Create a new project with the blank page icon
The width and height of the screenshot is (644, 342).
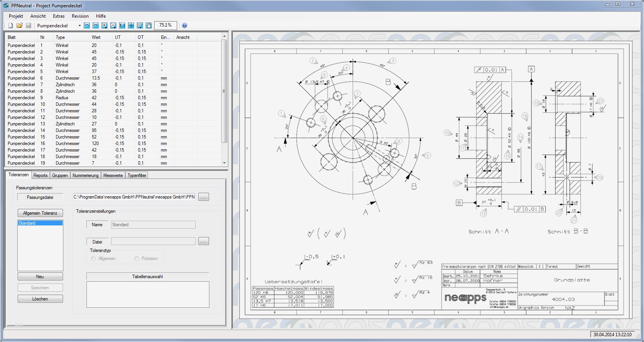tap(11, 25)
